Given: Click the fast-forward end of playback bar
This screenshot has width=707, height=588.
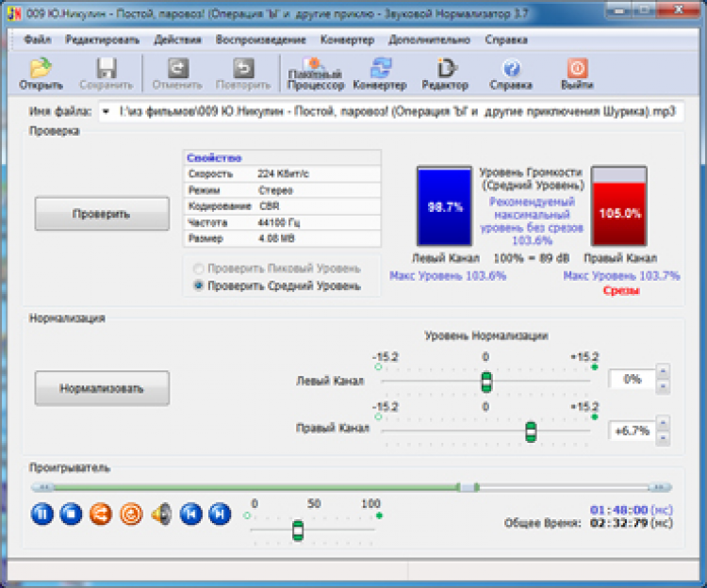Looking at the screenshot, I should pos(660,487).
